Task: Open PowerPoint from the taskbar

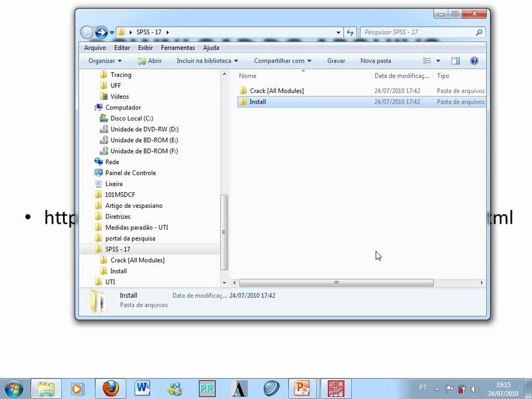Action: point(302,389)
